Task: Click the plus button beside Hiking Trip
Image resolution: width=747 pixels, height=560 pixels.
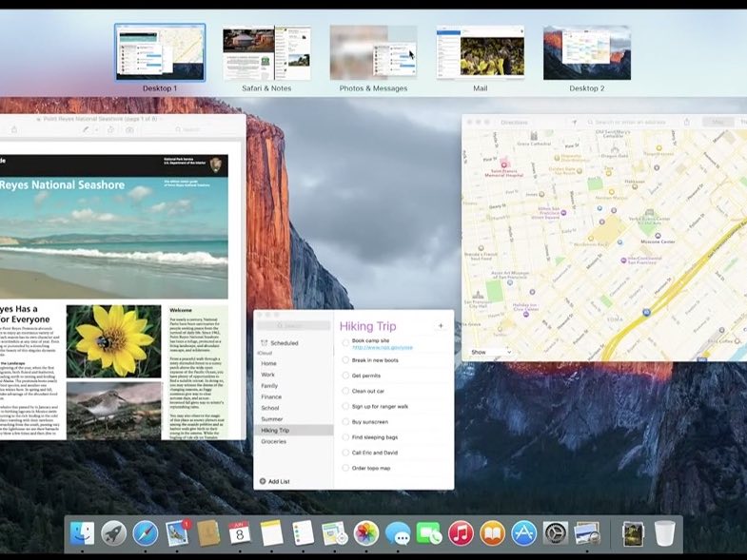Action: (441, 326)
